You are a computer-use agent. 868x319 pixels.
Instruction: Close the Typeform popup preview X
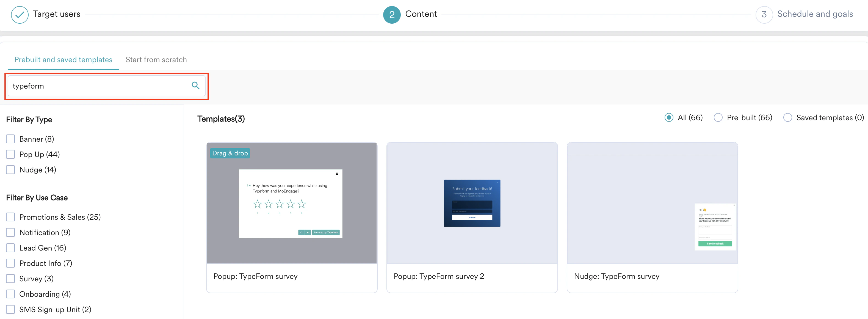click(337, 174)
